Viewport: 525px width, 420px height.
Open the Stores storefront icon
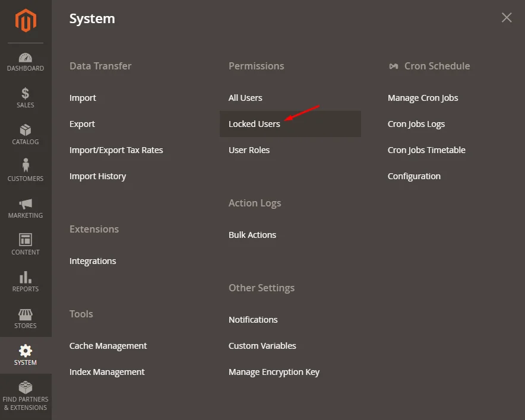(26, 314)
